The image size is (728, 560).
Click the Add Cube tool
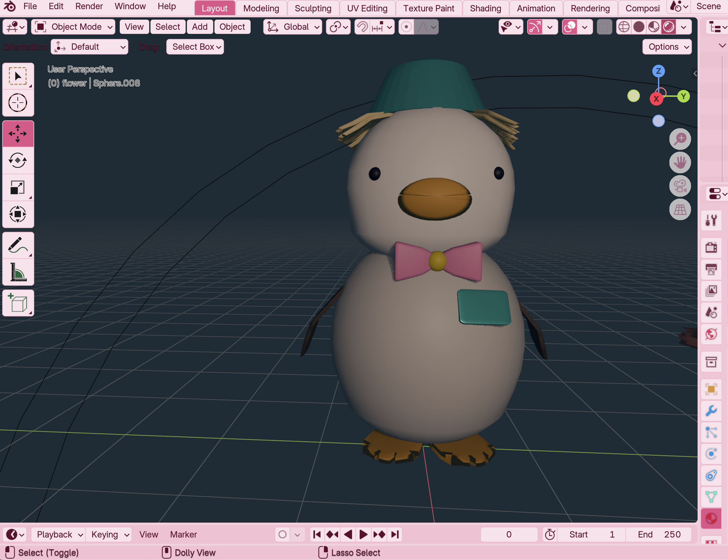[x=18, y=303]
